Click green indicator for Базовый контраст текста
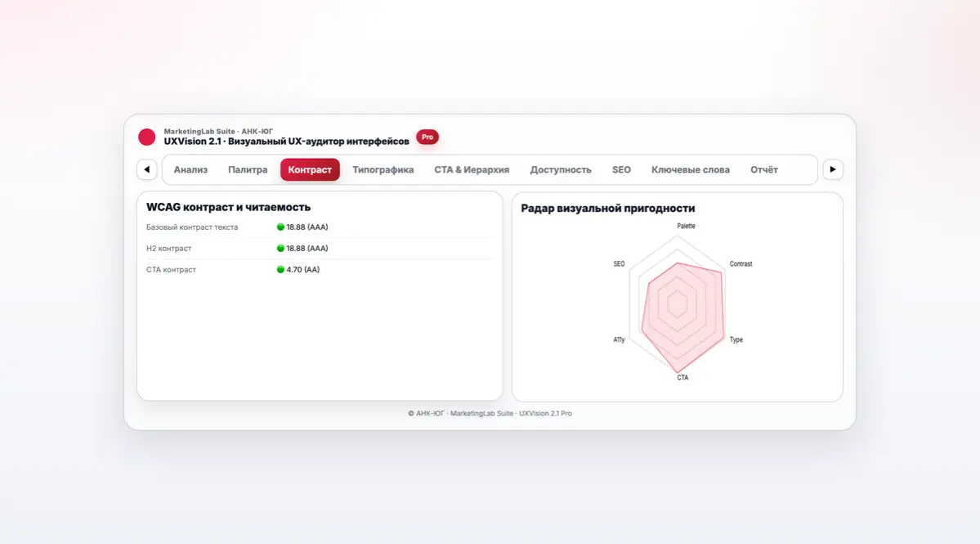This screenshot has width=980, height=544. click(x=280, y=227)
